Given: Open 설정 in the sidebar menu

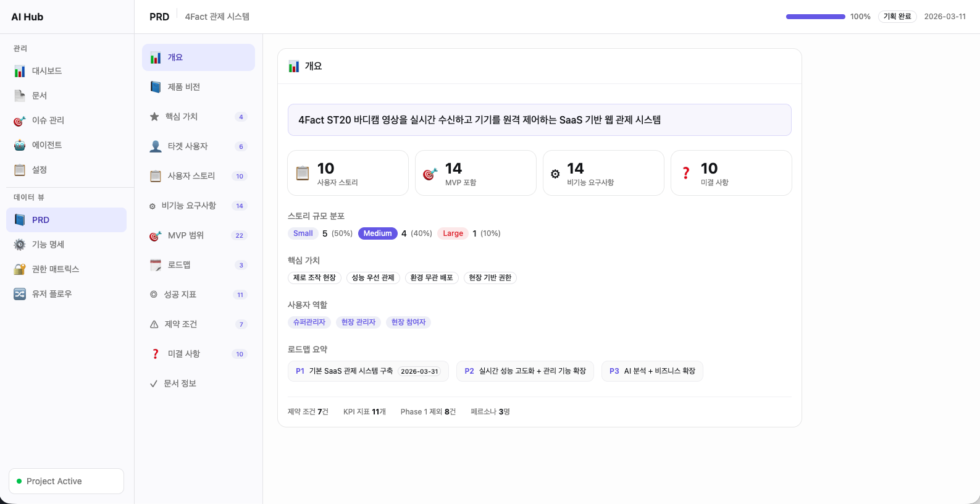Looking at the screenshot, I should point(40,170).
